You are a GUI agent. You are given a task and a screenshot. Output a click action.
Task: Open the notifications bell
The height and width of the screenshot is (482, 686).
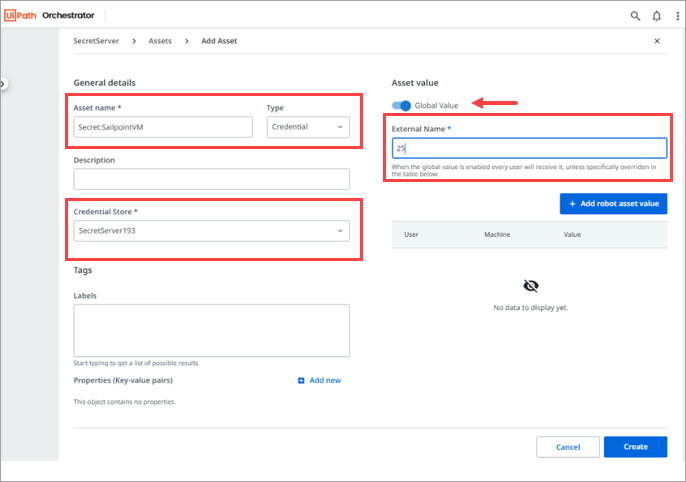click(657, 16)
